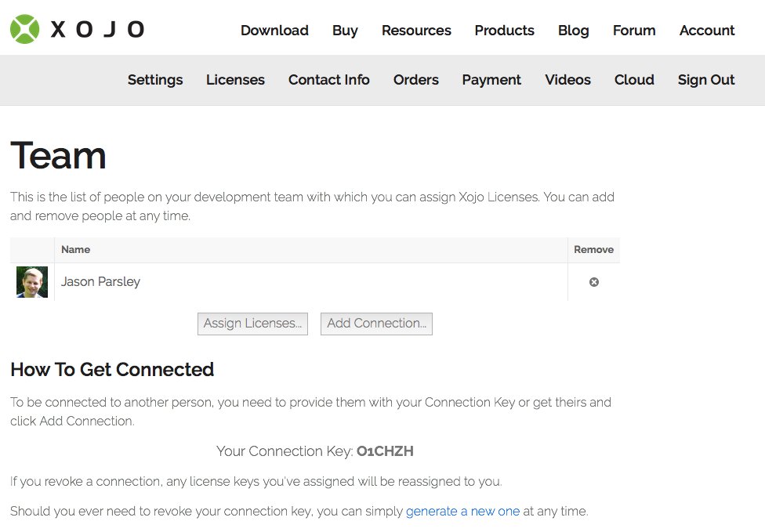Go to the Buy menu item
This screenshot has width=765, height=532.
click(345, 31)
